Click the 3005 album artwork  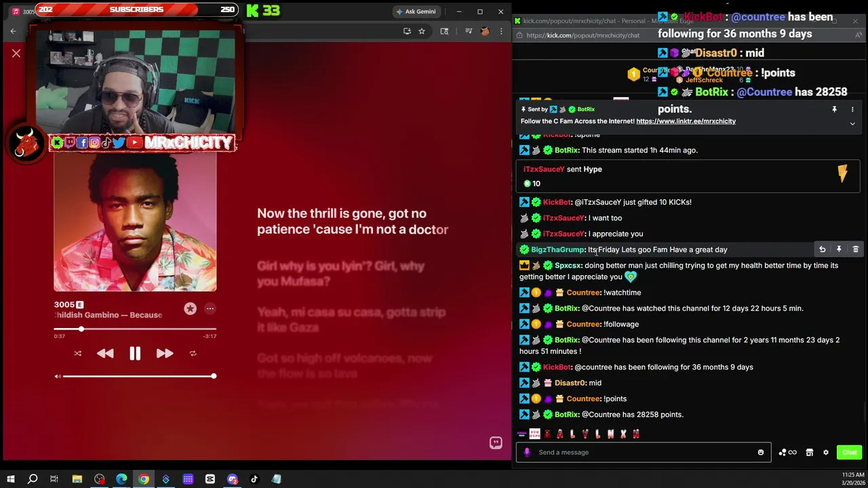135,221
